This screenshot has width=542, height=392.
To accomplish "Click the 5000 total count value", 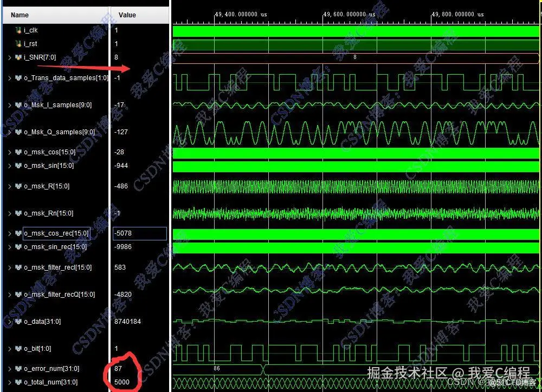I will [121, 382].
